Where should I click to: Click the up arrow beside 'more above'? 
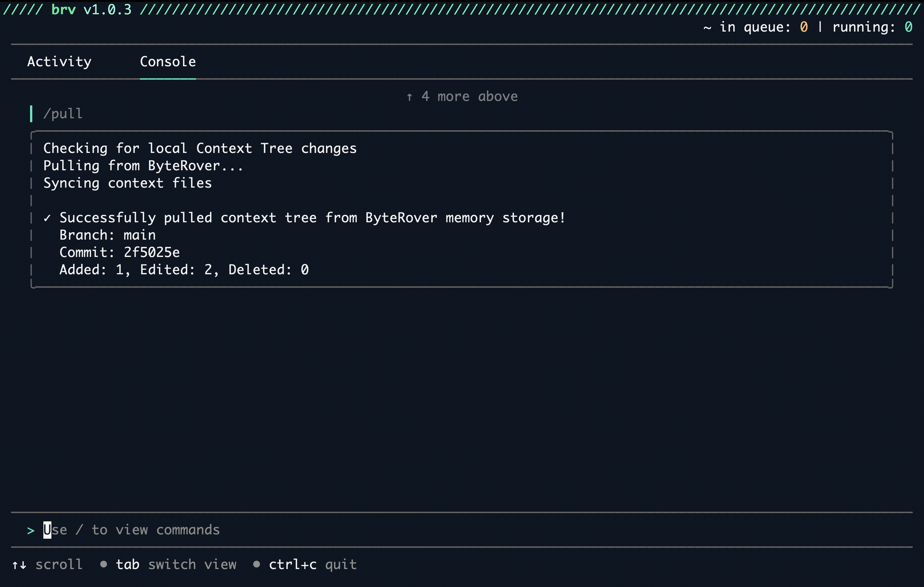tap(409, 97)
